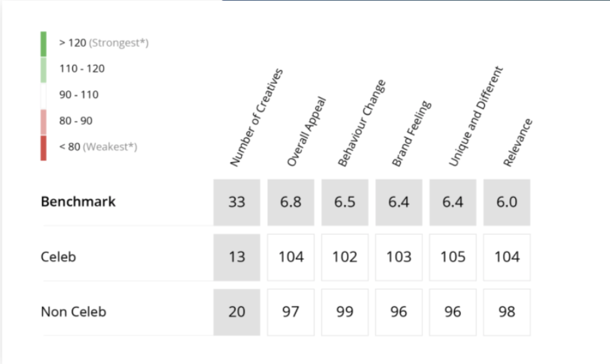Select the Unique and Different column header
Viewport: 610px width, 364px height.
coord(476,117)
